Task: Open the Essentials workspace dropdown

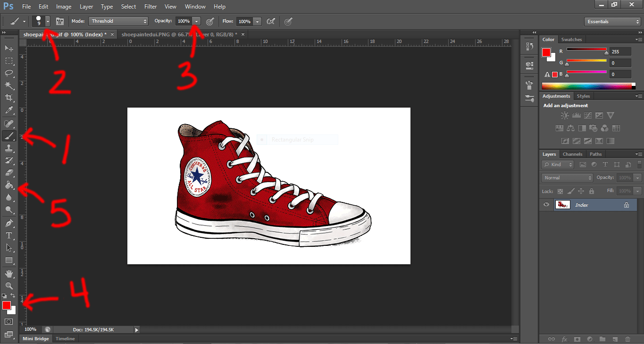Action: tap(612, 21)
